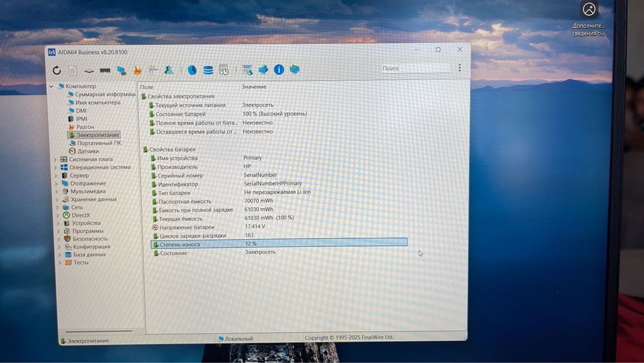Click the Refresh arrow icon in toolbar
The width and height of the screenshot is (644, 363).
click(x=57, y=70)
